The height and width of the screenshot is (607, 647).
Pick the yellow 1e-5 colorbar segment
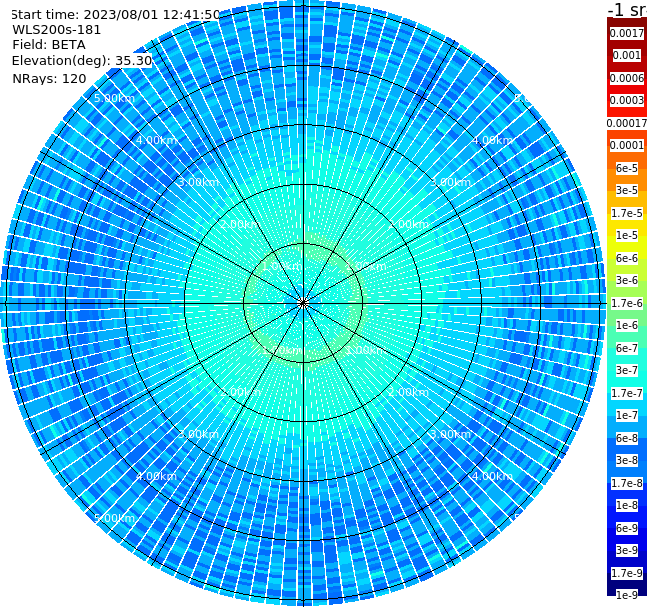coord(627,235)
